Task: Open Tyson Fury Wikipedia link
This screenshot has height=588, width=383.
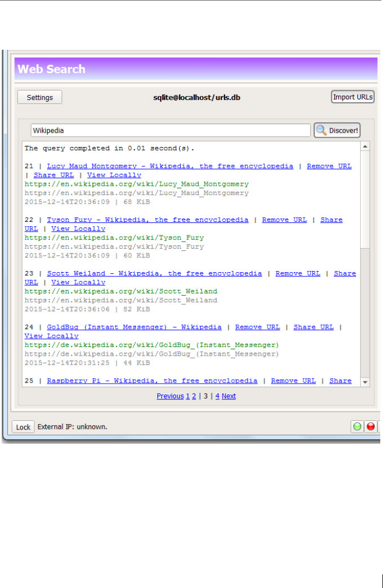Action: click(148, 220)
